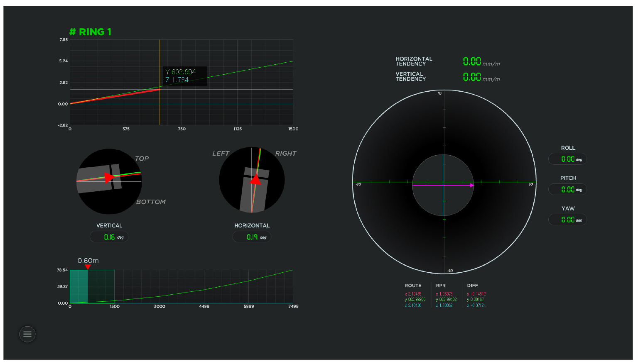Image resolution: width=638 pixels, height=364 pixels.
Task: Select the Pitch value field
Action: pyautogui.click(x=567, y=190)
